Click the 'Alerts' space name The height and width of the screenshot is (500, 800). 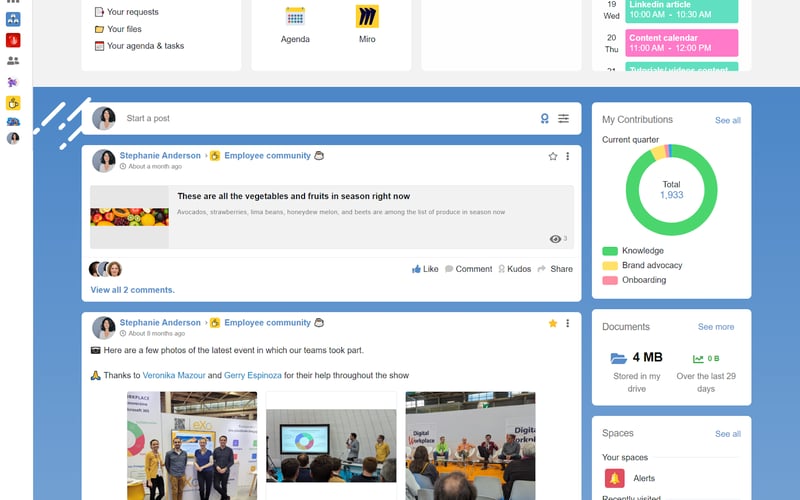[x=644, y=478]
